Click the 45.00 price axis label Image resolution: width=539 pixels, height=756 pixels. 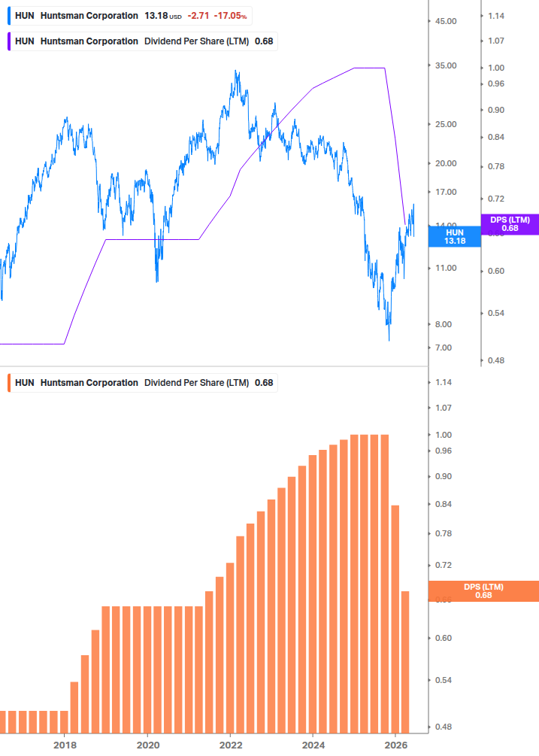tap(446, 21)
